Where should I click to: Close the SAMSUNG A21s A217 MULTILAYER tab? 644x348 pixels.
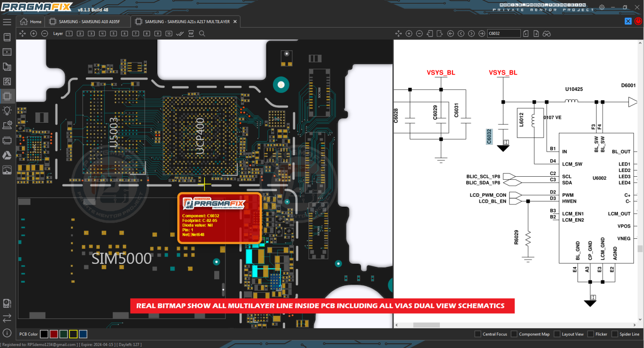pos(235,22)
